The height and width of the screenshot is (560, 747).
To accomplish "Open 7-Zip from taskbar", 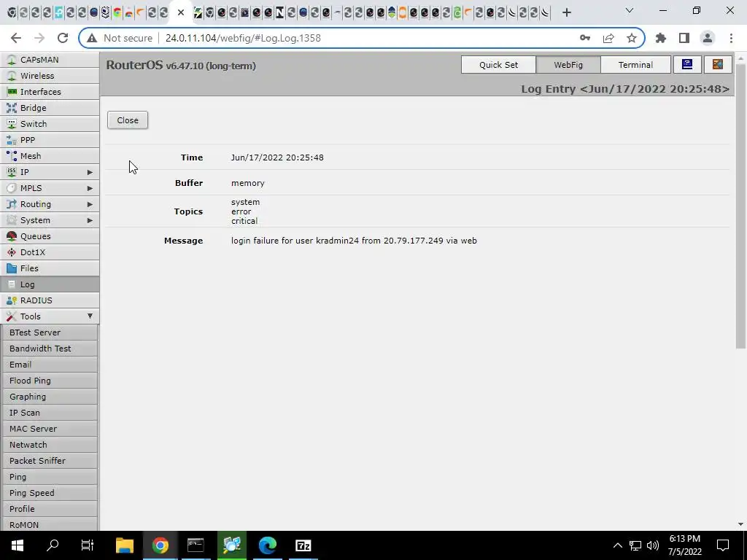I will tap(303, 545).
